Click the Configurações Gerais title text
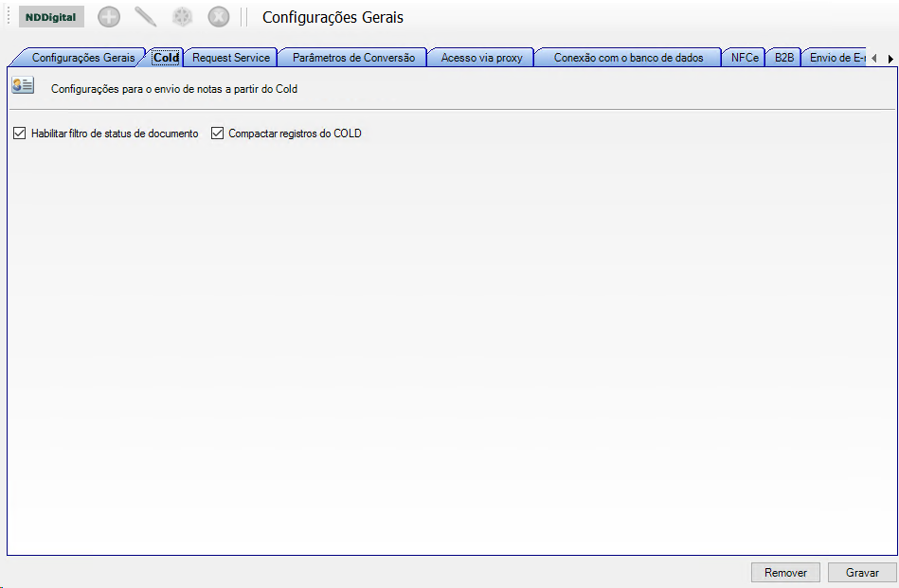The image size is (899, 588). click(333, 17)
